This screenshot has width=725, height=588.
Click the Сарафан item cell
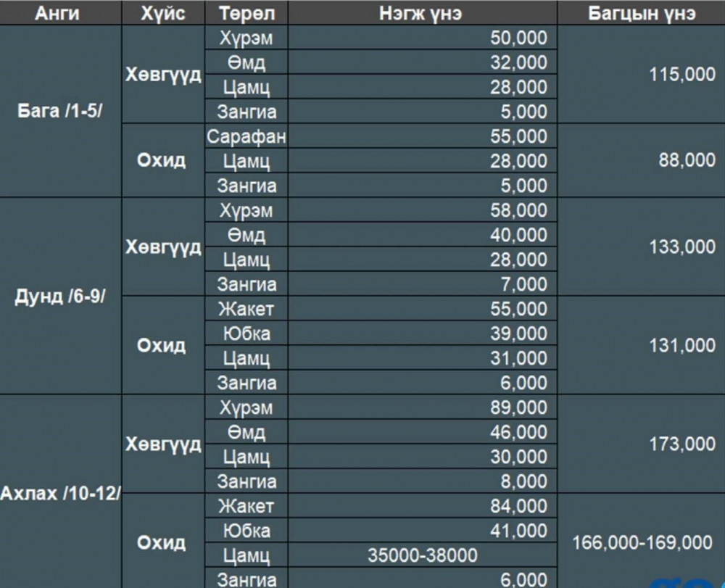point(246,136)
